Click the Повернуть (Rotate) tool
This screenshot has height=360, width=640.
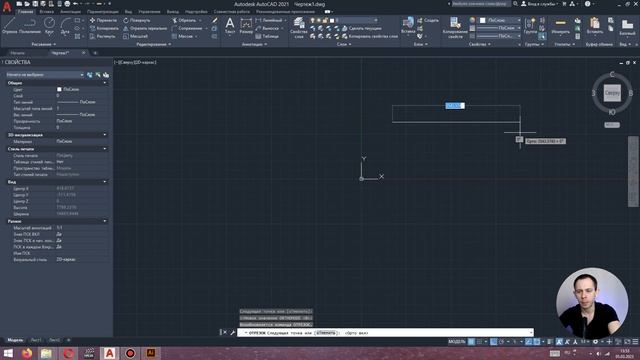[137, 20]
